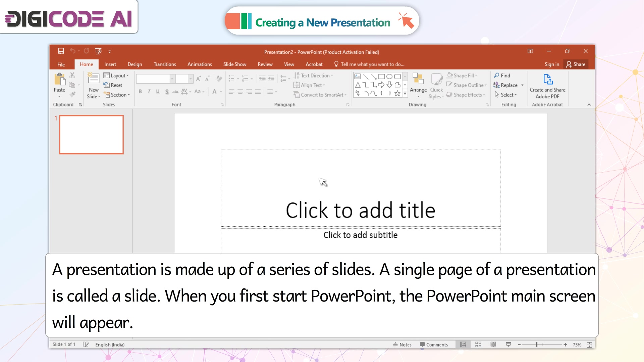644x362 pixels.
Task: Click Create and Share Adobe PDF
Action: point(547,86)
